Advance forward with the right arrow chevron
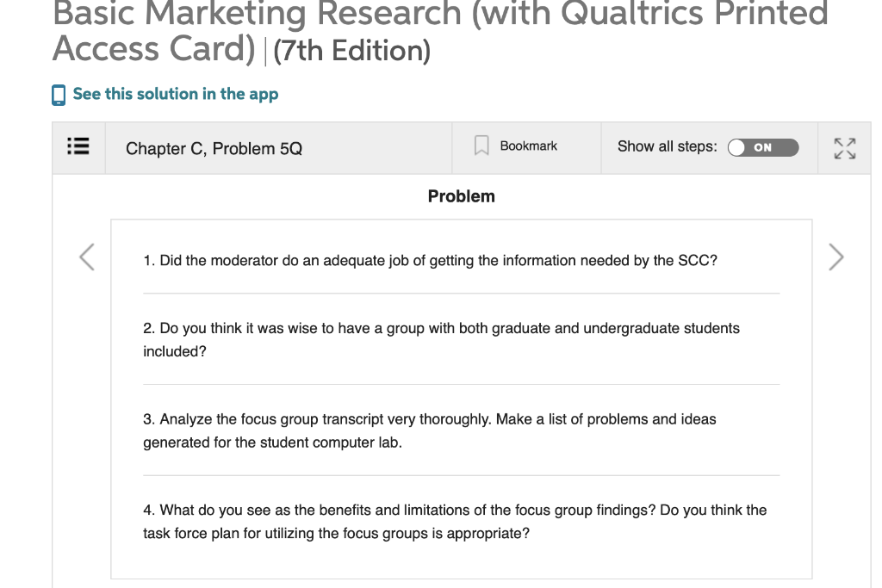882x588 pixels. [835, 256]
